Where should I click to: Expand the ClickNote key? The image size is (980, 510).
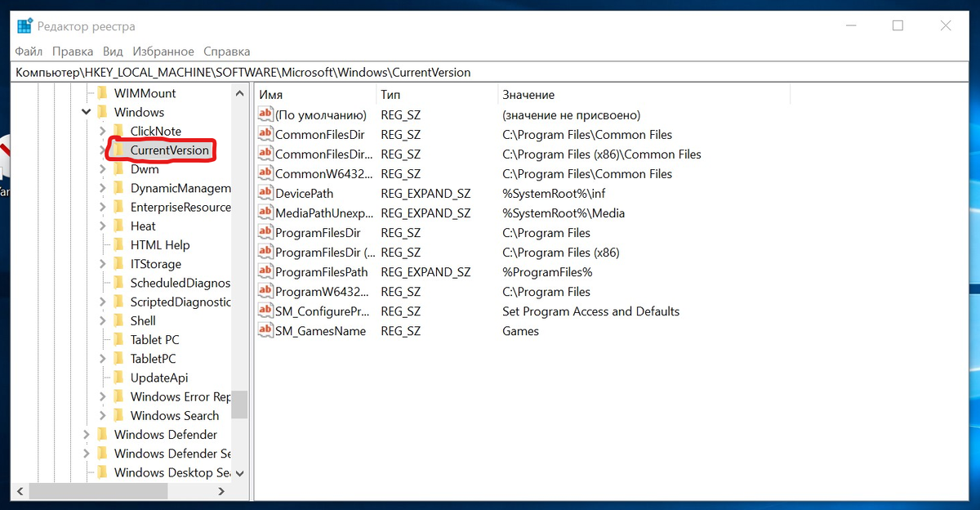pyautogui.click(x=102, y=131)
